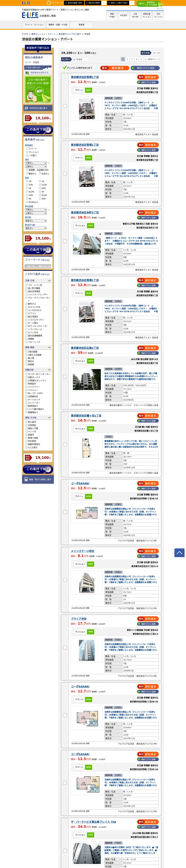The height and width of the screenshot is (868, 186).
Task: Click 無料 資料請求 on 12.9万円 笹塚 listing
Action: [x=148, y=280]
